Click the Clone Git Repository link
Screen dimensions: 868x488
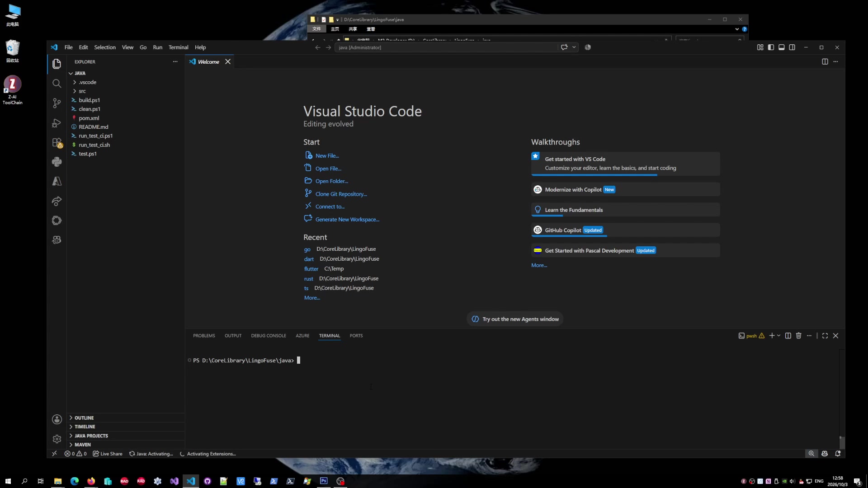coord(341,194)
